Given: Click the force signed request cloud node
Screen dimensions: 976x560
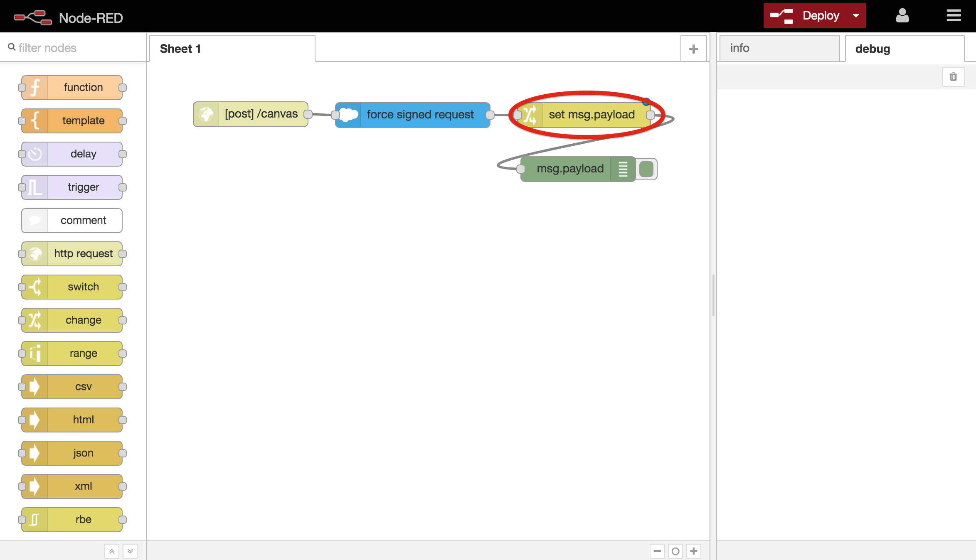Looking at the screenshot, I should tap(412, 114).
